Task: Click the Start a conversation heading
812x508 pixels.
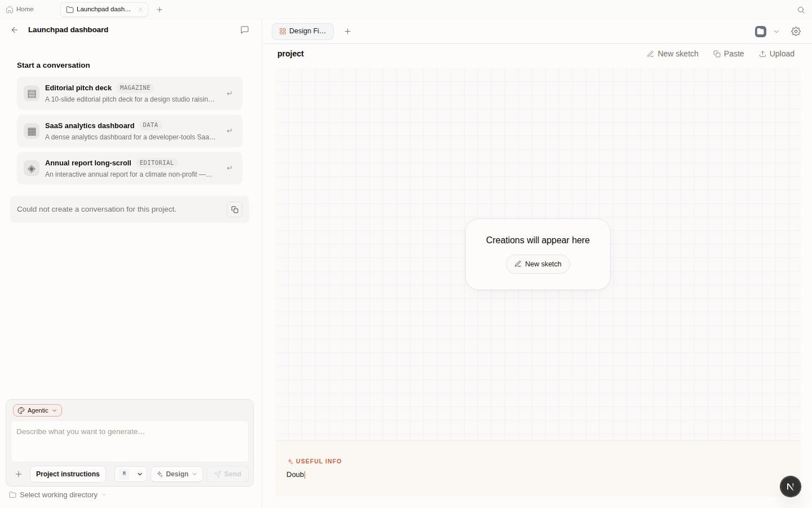Action: pos(54,65)
